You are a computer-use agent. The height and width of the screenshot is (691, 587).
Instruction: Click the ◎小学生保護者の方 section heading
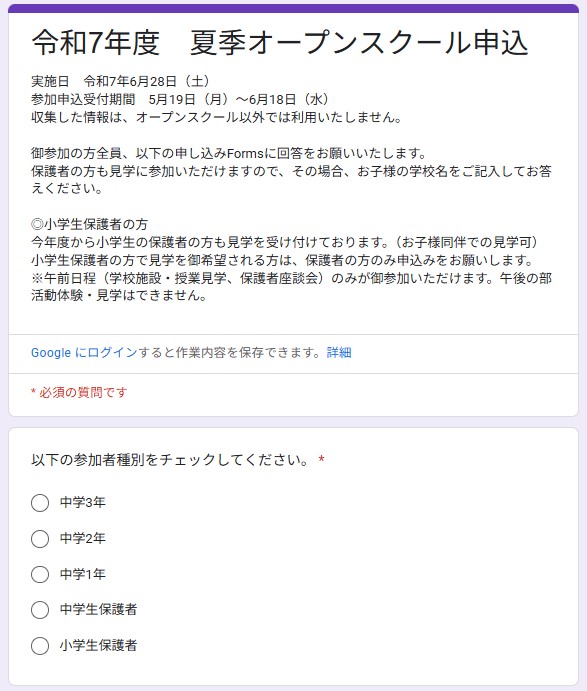point(89,224)
